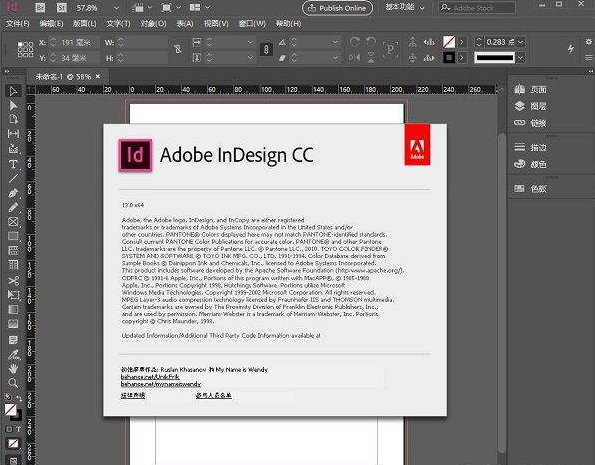595x465 pixels.
Task: Select the Eyedropper tool
Action: point(13,354)
